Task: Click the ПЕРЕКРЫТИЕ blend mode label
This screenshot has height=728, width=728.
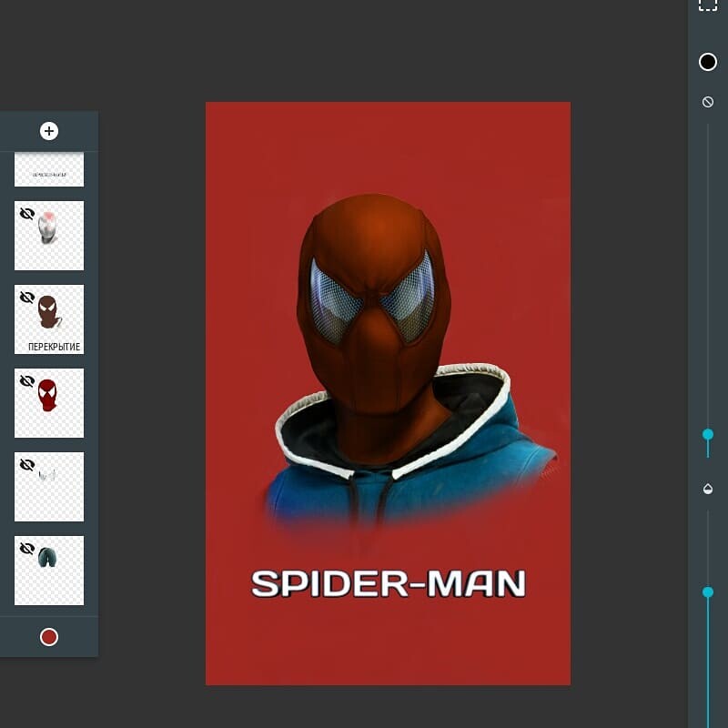Action: pyautogui.click(x=55, y=347)
